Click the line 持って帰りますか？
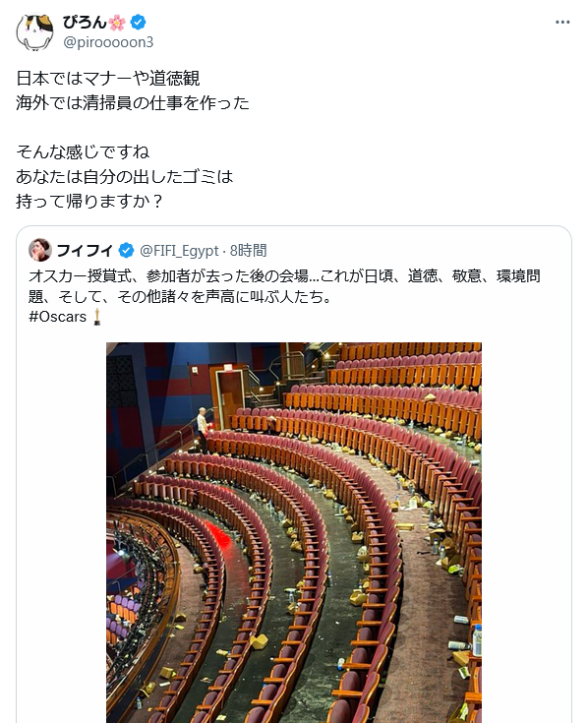This screenshot has width=588, height=723. coord(89,202)
